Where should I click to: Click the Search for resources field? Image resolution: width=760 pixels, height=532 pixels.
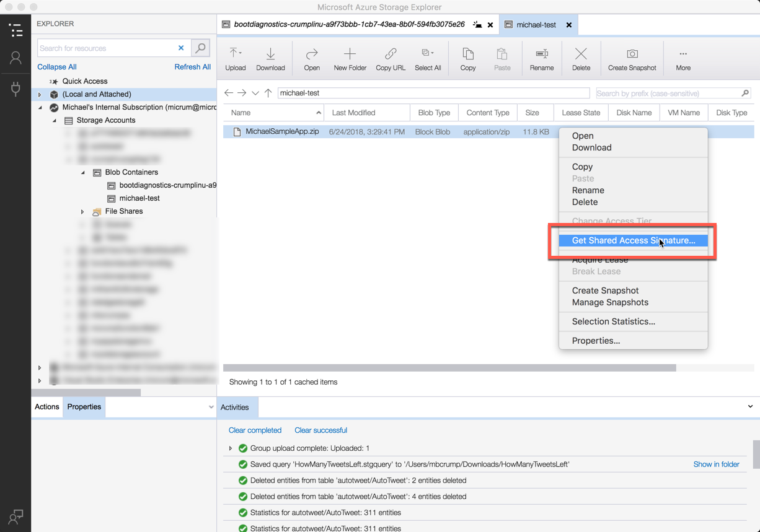click(x=105, y=48)
